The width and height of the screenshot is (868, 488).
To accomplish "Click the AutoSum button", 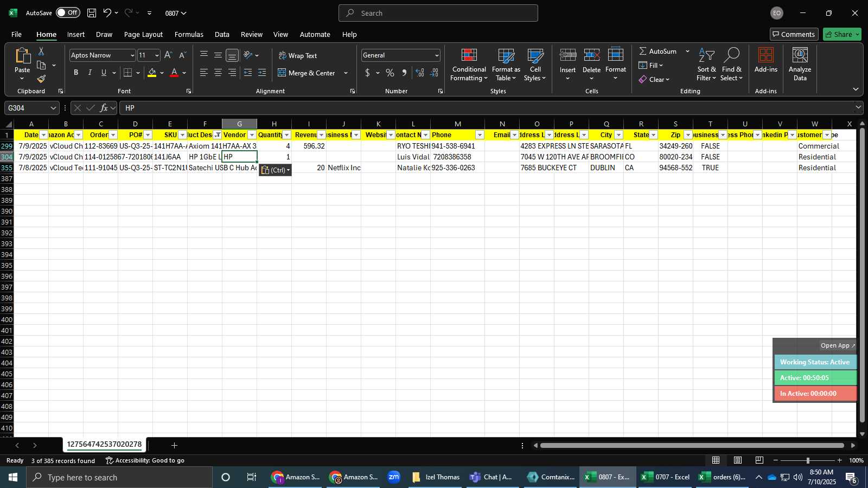I will coord(658,51).
